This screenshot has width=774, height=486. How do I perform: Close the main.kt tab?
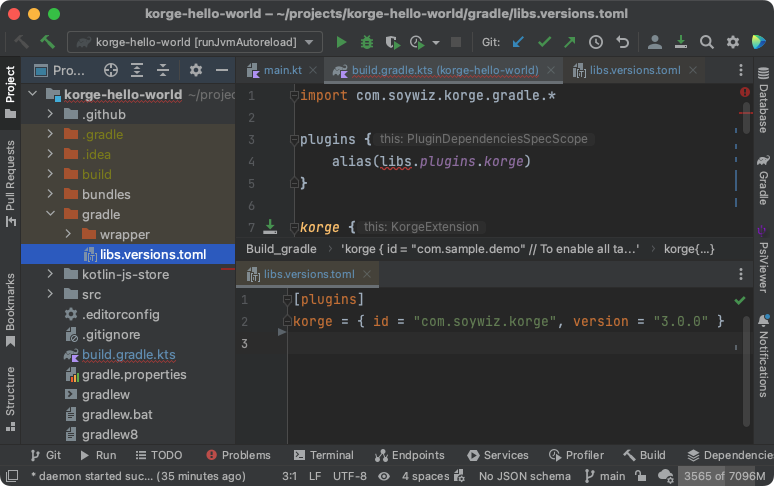click(313, 71)
